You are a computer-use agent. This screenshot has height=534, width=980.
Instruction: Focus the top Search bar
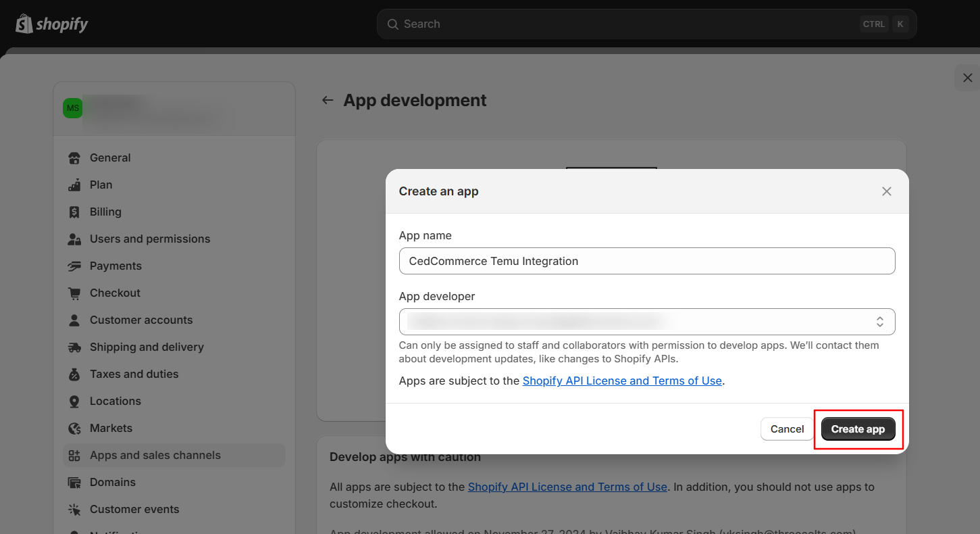point(646,24)
